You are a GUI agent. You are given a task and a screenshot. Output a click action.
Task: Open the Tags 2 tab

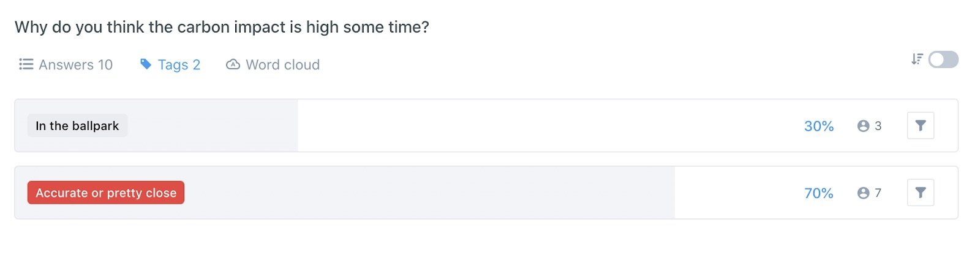pos(170,64)
